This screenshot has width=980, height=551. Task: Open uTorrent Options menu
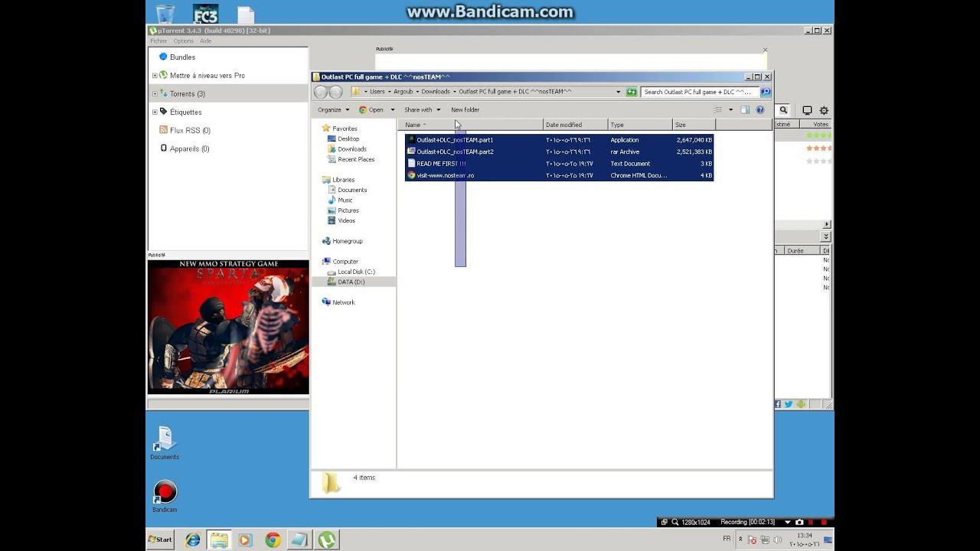[184, 41]
